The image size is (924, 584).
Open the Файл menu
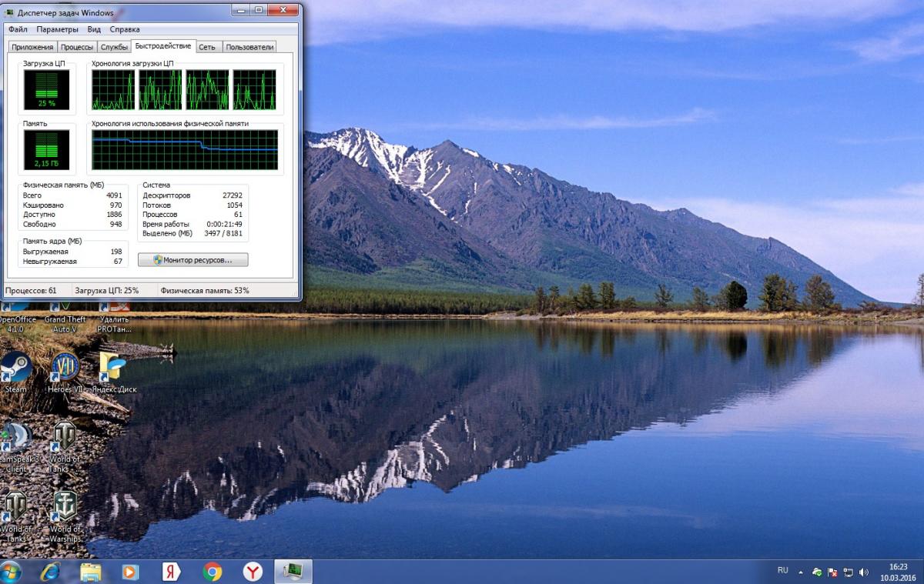[18, 29]
